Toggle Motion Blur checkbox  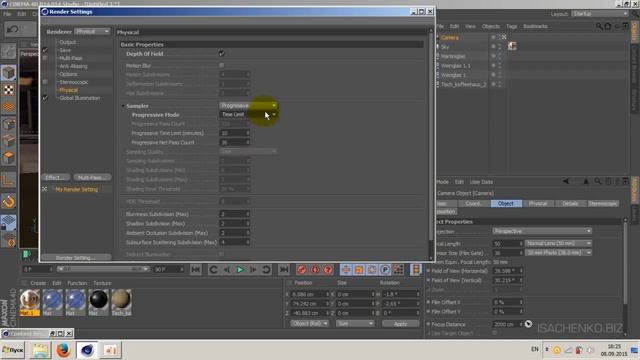click(x=222, y=65)
